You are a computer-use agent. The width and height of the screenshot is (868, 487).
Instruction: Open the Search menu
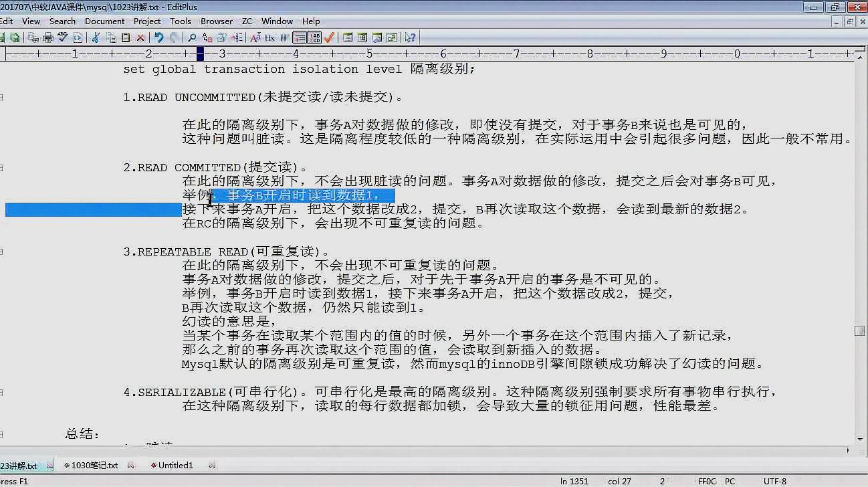[62, 21]
